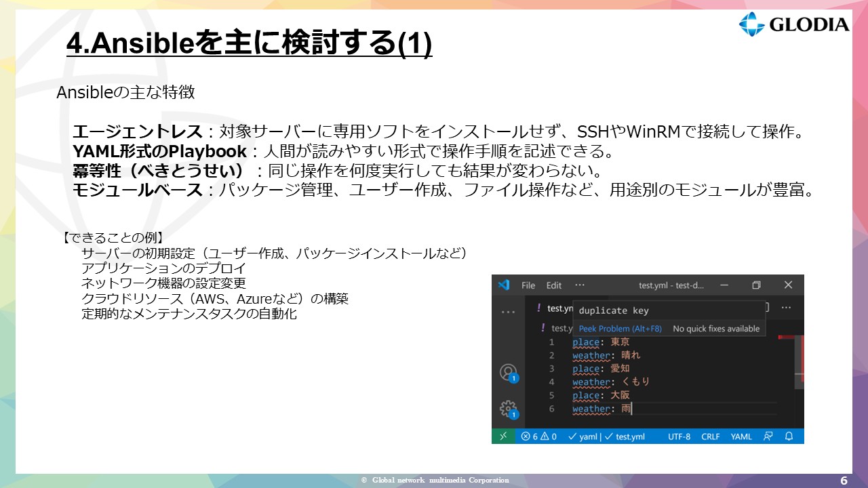Screen dimensions: 868x488
Task: Open the activity bar overflow ellipsis
Action: click(x=507, y=312)
